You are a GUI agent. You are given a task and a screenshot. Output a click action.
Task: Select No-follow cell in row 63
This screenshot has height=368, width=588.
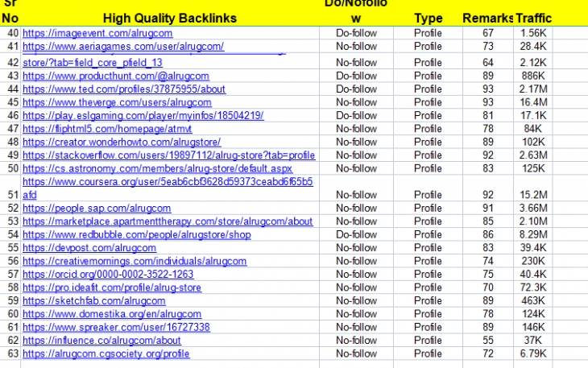point(356,354)
